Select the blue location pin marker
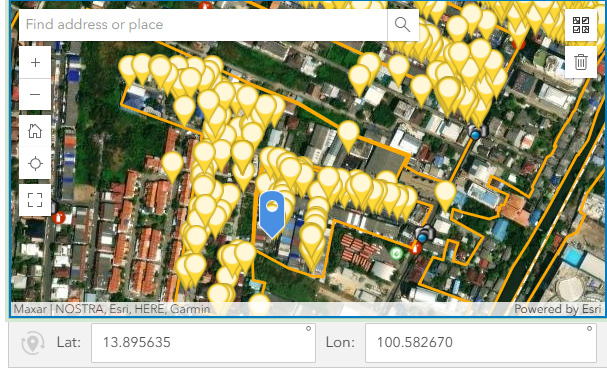607x370 pixels. pyautogui.click(x=272, y=214)
